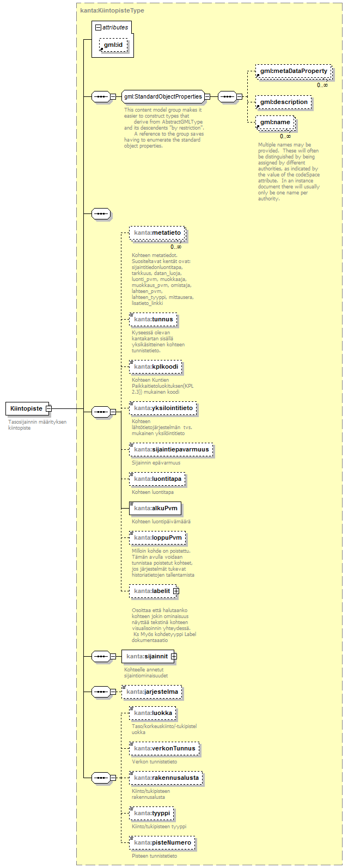Image resolution: width=348 pixels, height=868 pixels.
Task: Select the gml:description element
Action: pos(283,102)
